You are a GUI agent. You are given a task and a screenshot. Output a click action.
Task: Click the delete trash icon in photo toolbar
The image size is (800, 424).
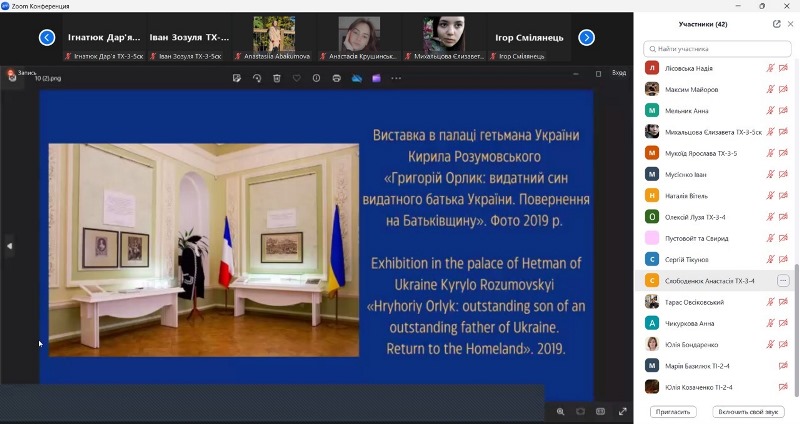pyautogui.click(x=276, y=78)
